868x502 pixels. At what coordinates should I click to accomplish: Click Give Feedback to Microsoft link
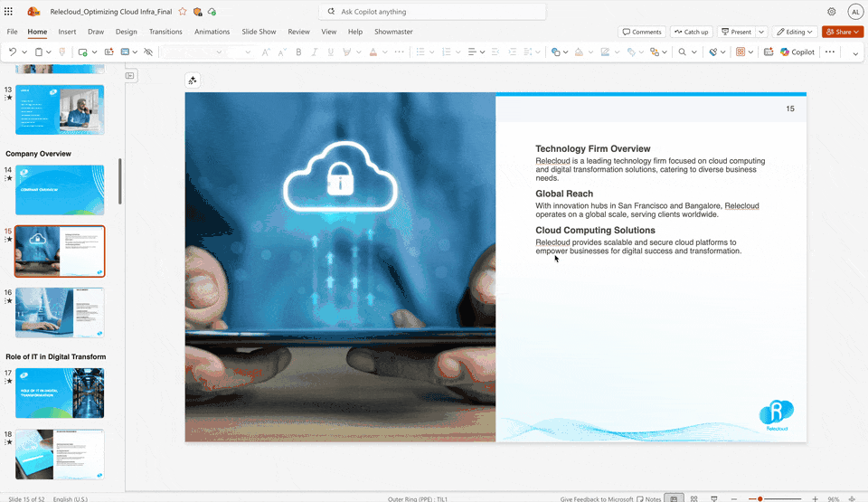[596, 498]
